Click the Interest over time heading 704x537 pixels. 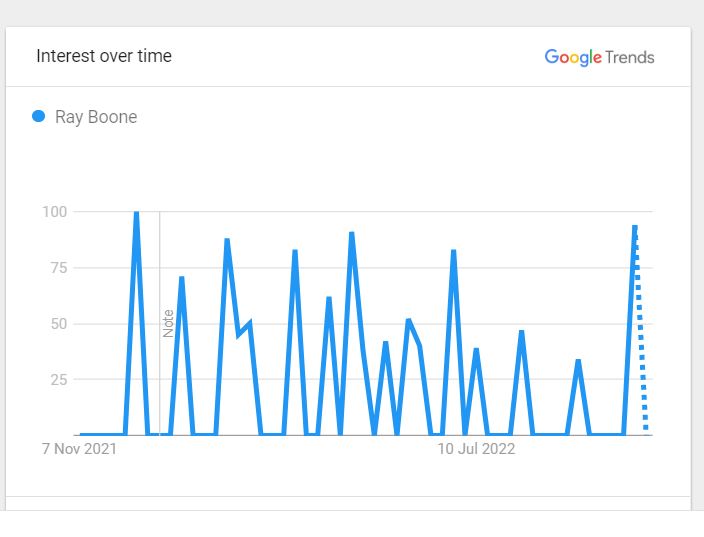tap(104, 56)
